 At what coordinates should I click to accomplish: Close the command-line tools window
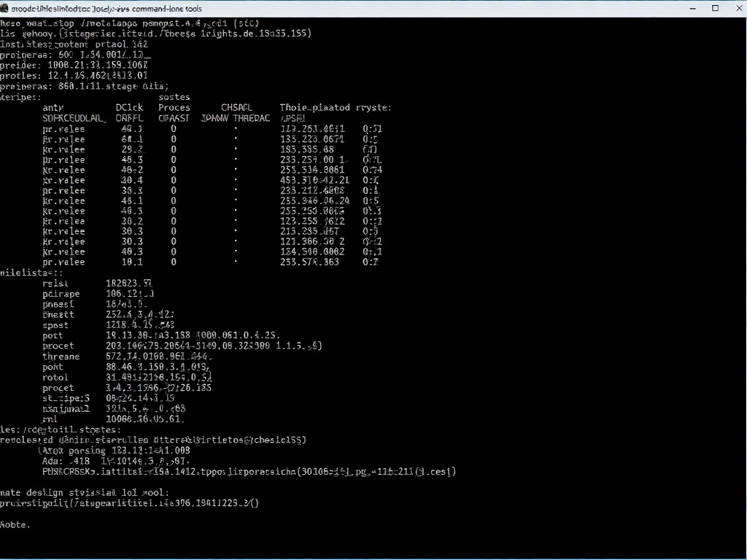[x=738, y=8]
